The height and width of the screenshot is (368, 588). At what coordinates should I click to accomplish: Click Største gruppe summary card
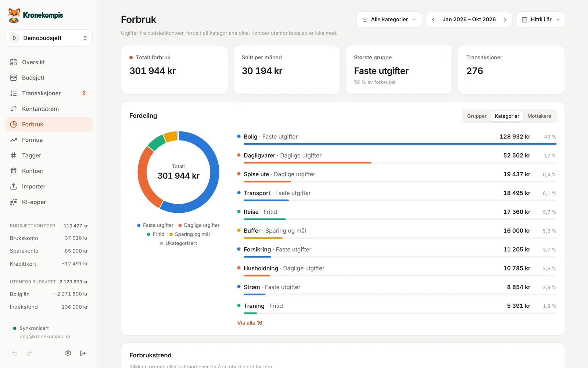pos(399,70)
